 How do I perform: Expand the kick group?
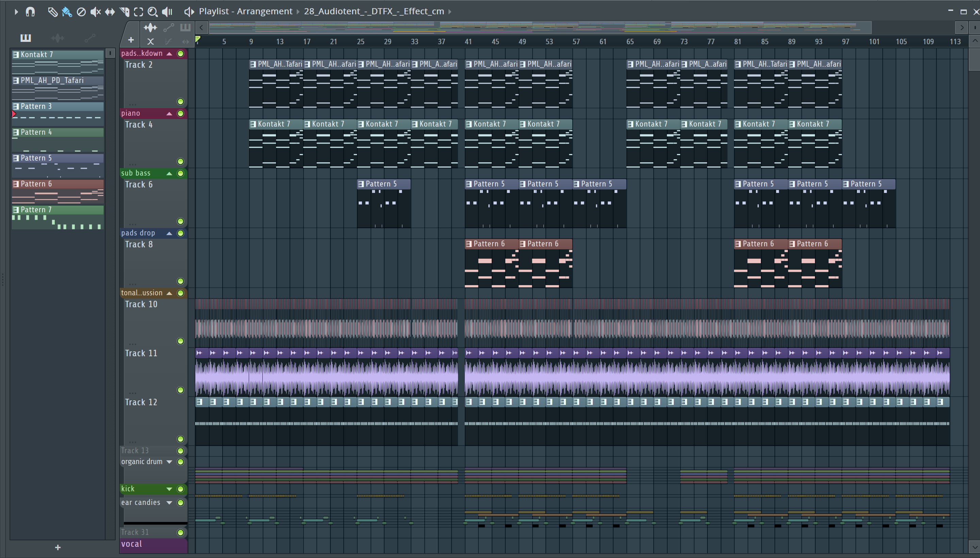[169, 489]
